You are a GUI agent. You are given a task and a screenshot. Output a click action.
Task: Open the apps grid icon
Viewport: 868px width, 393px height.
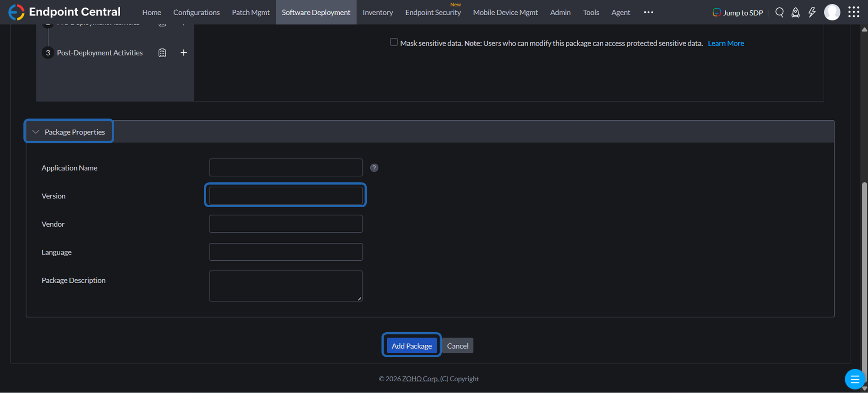(854, 12)
